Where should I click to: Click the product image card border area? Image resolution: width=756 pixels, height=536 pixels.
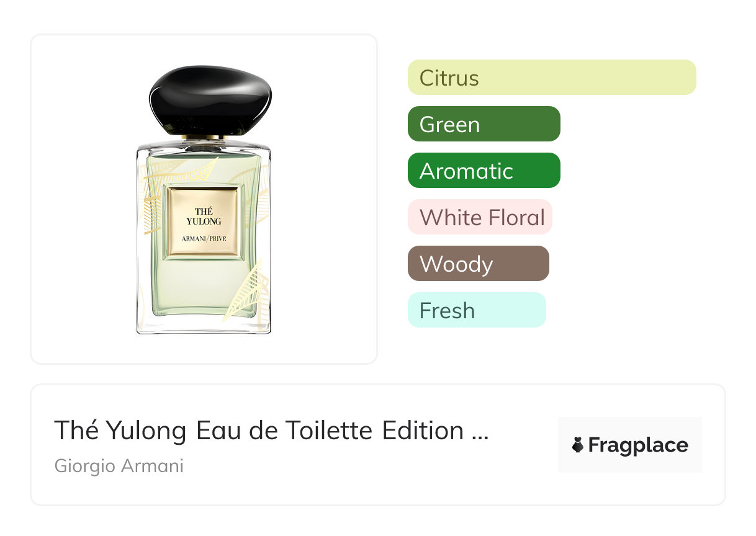[x=204, y=199]
